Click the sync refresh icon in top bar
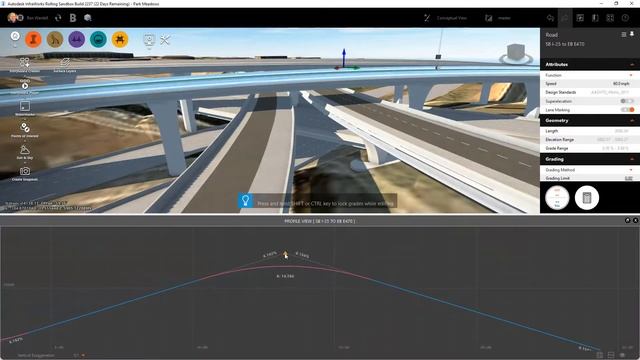This screenshot has height=360, width=640. click(x=58, y=18)
